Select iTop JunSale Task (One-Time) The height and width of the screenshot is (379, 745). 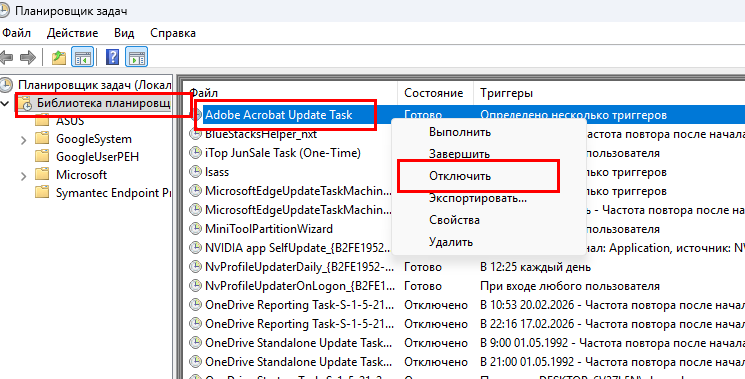click(x=283, y=152)
